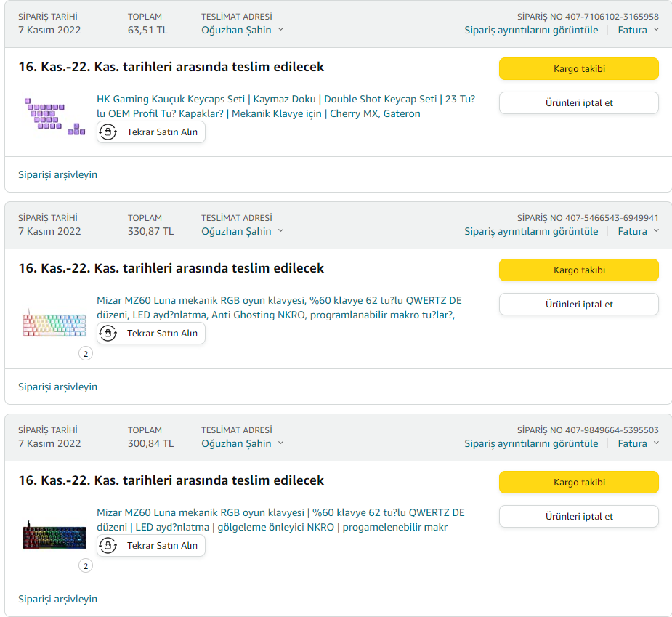Click buy-again icon for white Mizar keyboard
This screenshot has width=672, height=617.
click(x=108, y=334)
